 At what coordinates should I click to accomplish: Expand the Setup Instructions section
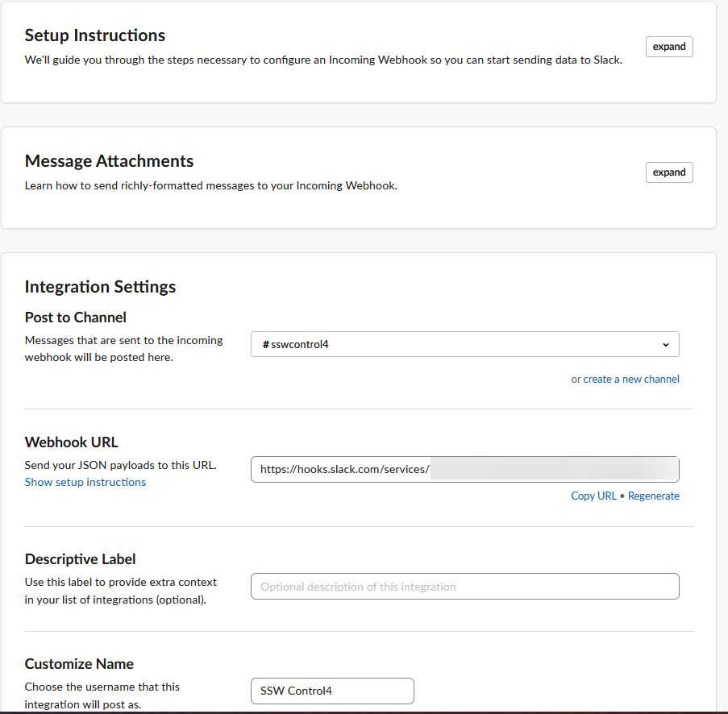pyautogui.click(x=668, y=47)
